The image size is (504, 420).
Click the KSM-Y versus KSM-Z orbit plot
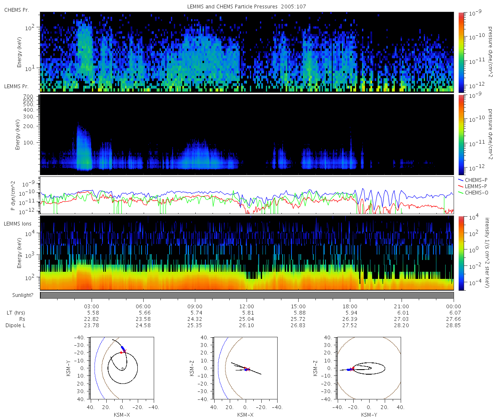tap(369, 368)
